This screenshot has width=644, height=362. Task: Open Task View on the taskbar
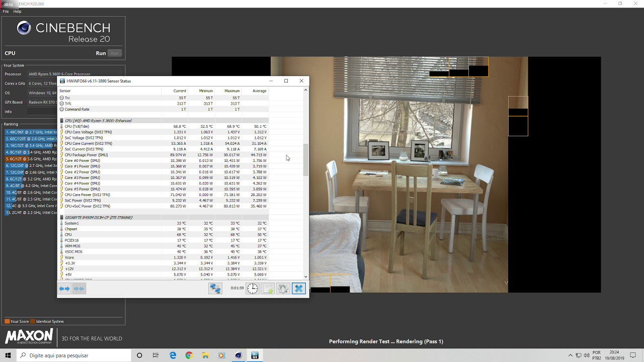click(x=155, y=355)
